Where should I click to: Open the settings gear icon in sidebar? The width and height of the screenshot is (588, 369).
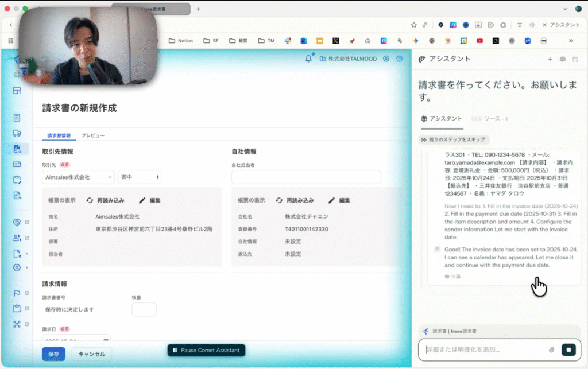[x=17, y=268]
